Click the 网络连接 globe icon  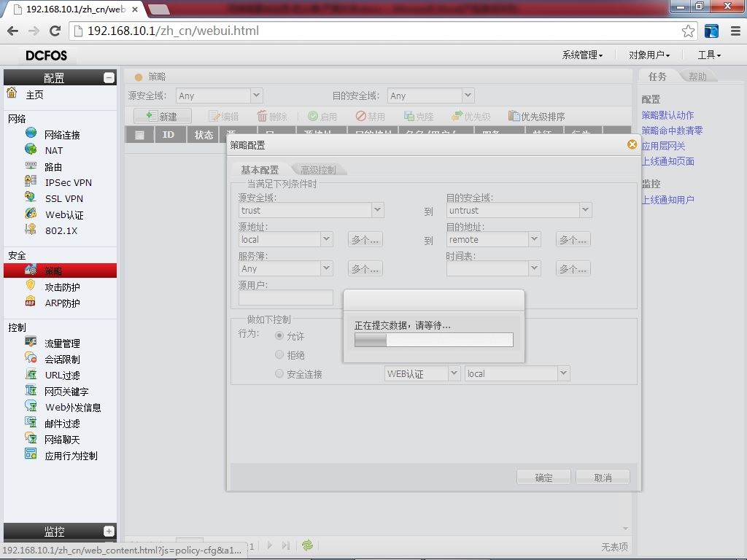pos(31,133)
